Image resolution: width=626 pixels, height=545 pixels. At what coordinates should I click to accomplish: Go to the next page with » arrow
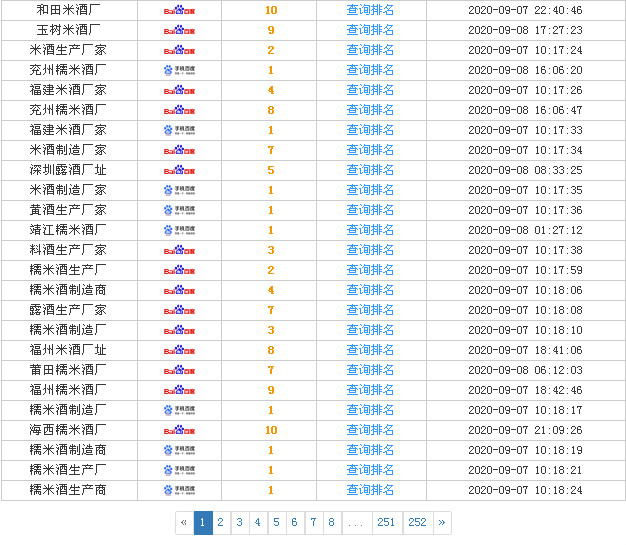[442, 522]
